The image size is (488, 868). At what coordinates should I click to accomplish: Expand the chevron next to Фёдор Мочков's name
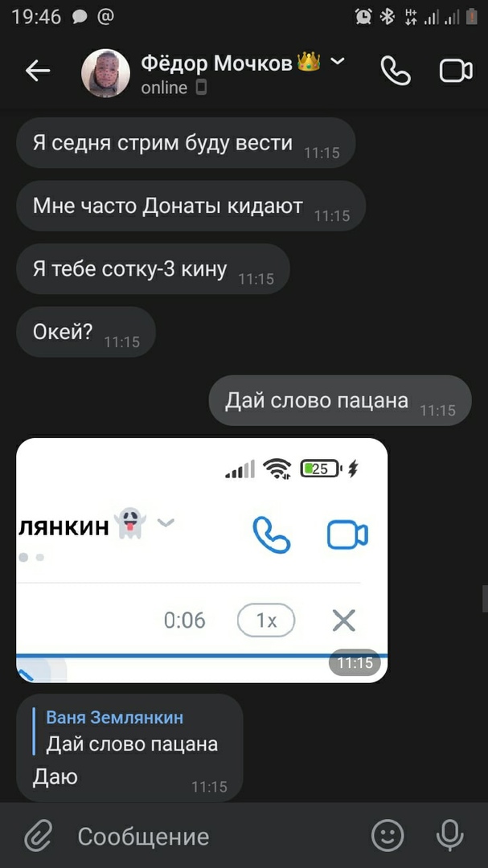pos(338,61)
